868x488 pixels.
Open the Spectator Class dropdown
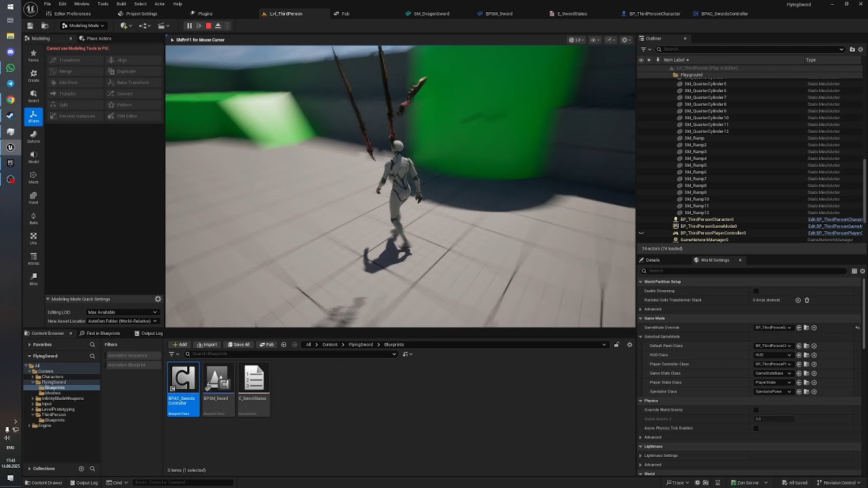tap(774, 391)
